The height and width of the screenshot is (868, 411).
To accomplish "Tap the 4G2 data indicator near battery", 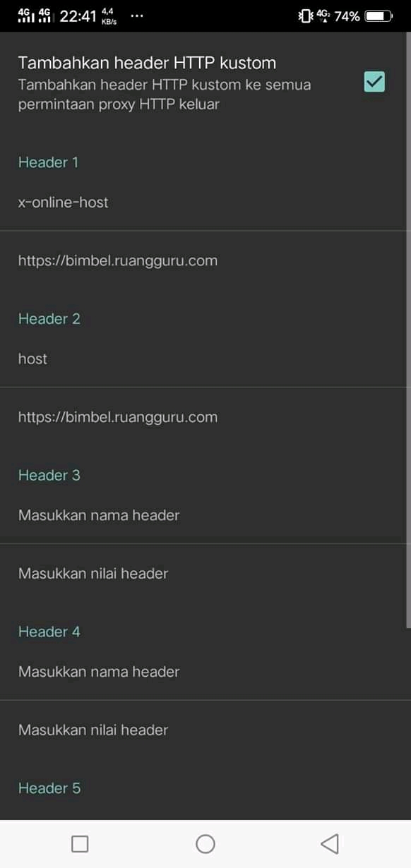I will [x=323, y=16].
